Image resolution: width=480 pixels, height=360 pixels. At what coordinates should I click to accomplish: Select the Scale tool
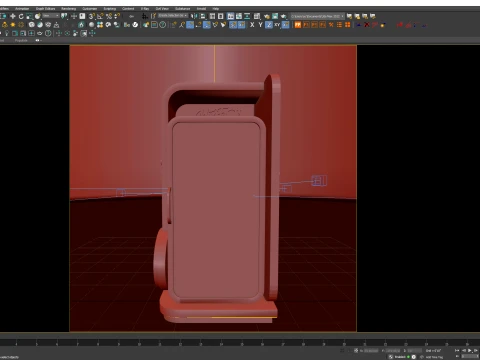[x=29, y=16]
